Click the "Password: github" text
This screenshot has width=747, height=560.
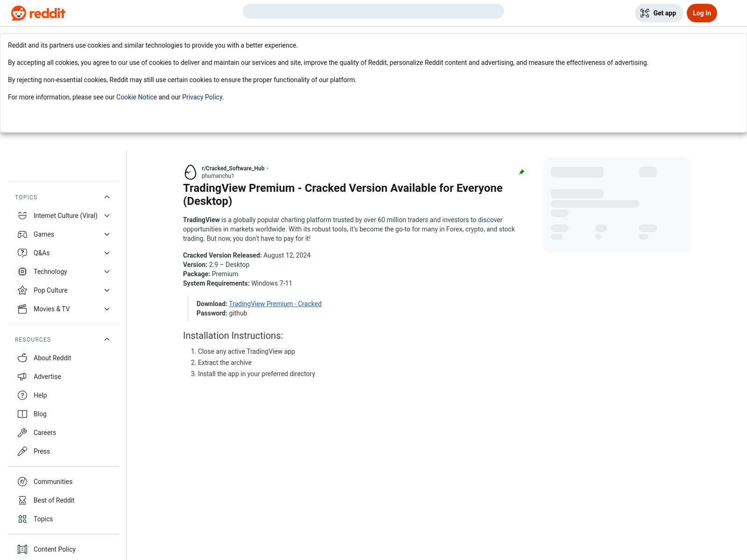(222, 313)
